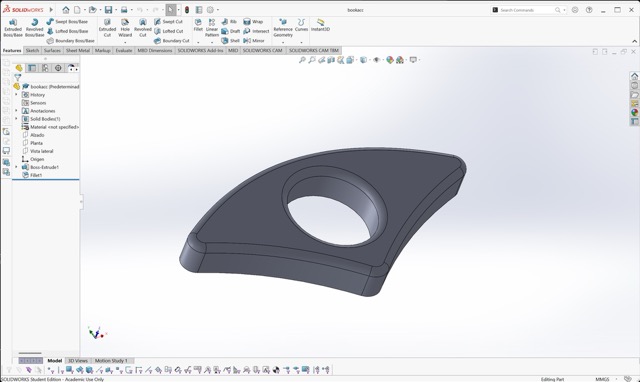Open dropdown arrow beside Save icon
640x382 pixels.
click(116, 10)
